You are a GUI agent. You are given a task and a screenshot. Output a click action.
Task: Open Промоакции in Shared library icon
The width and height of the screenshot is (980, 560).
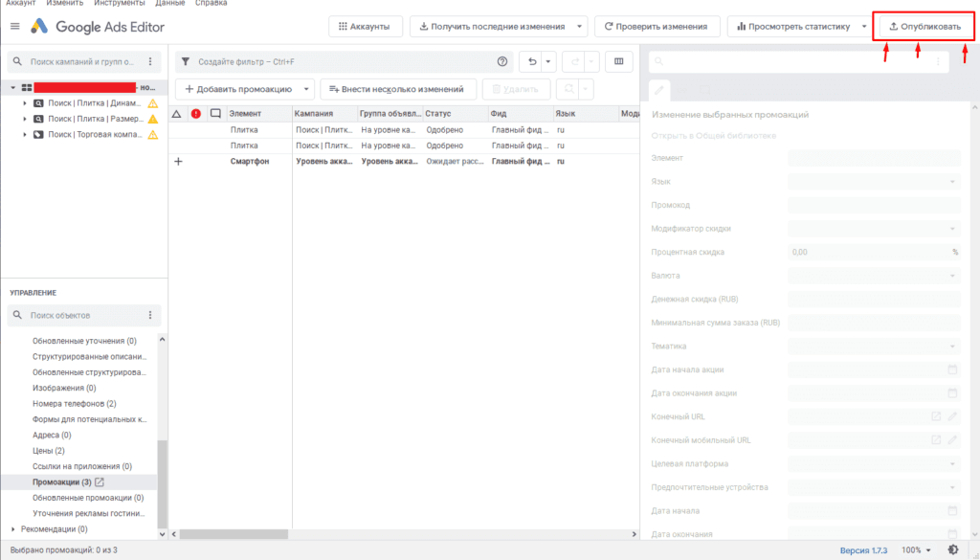click(x=100, y=482)
